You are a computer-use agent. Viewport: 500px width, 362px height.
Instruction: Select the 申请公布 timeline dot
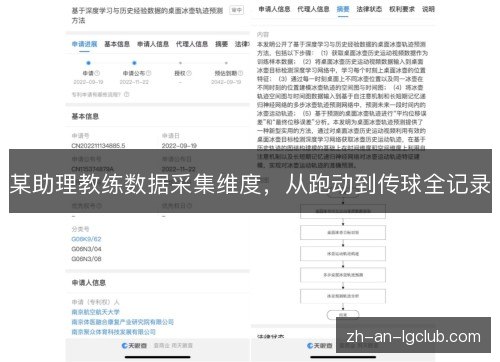click(x=134, y=63)
